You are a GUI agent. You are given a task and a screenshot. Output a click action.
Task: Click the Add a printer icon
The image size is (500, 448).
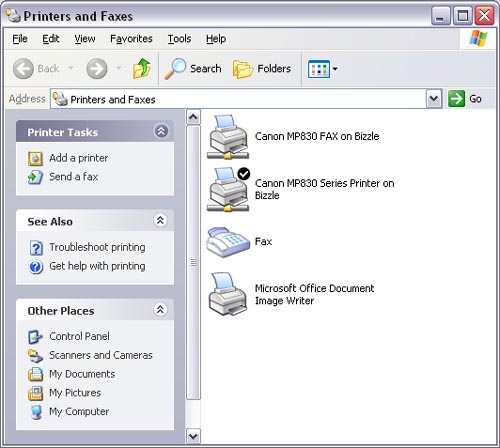(x=35, y=158)
